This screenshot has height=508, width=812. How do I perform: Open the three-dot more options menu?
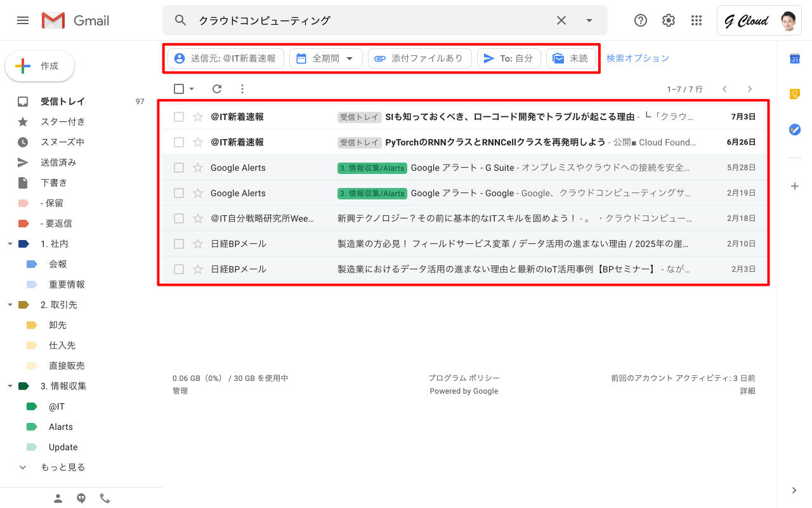tap(242, 89)
